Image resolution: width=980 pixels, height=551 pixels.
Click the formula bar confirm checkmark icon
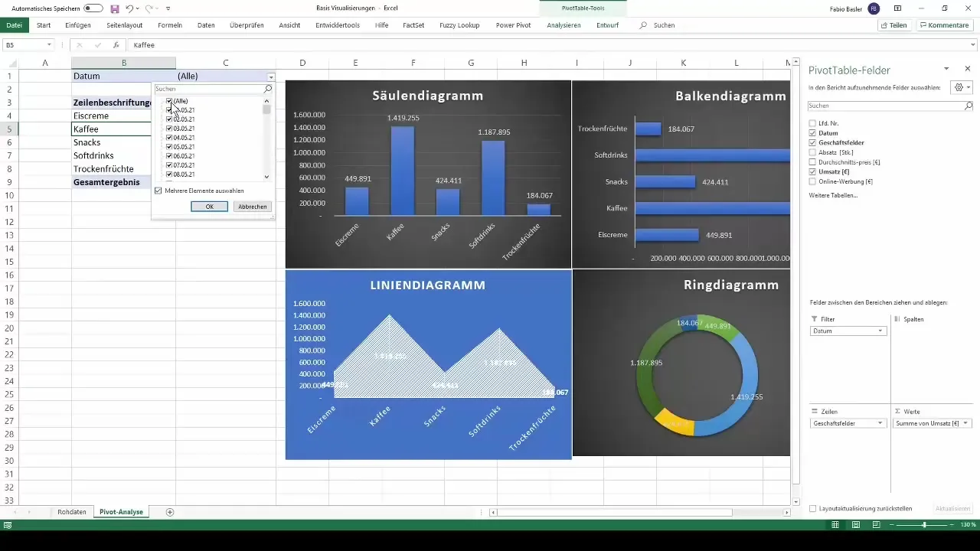[x=97, y=45]
